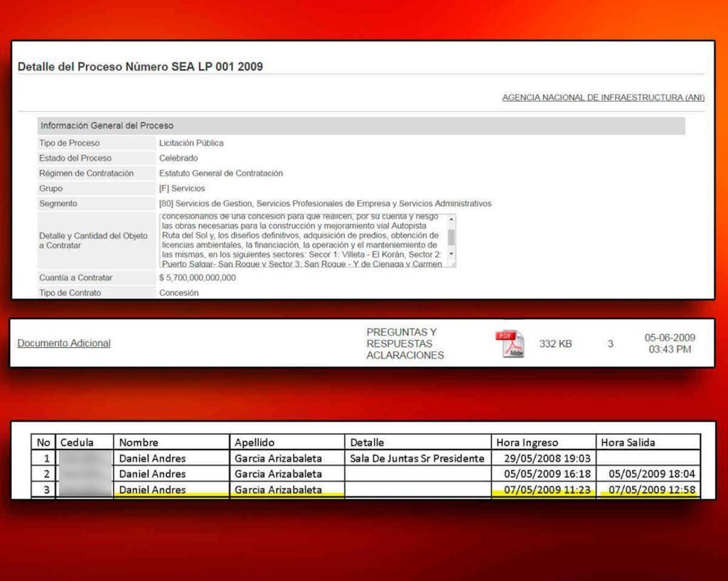Click the 332 KB file size text
This screenshot has width=728, height=581.
pyautogui.click(x=555, y=344)
